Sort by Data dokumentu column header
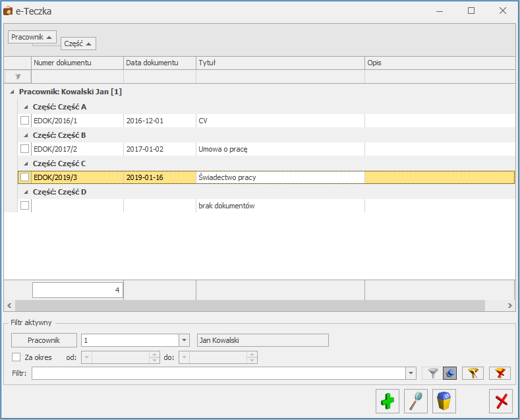This screenshot has height=420, width=520. [x=160, y=63]
